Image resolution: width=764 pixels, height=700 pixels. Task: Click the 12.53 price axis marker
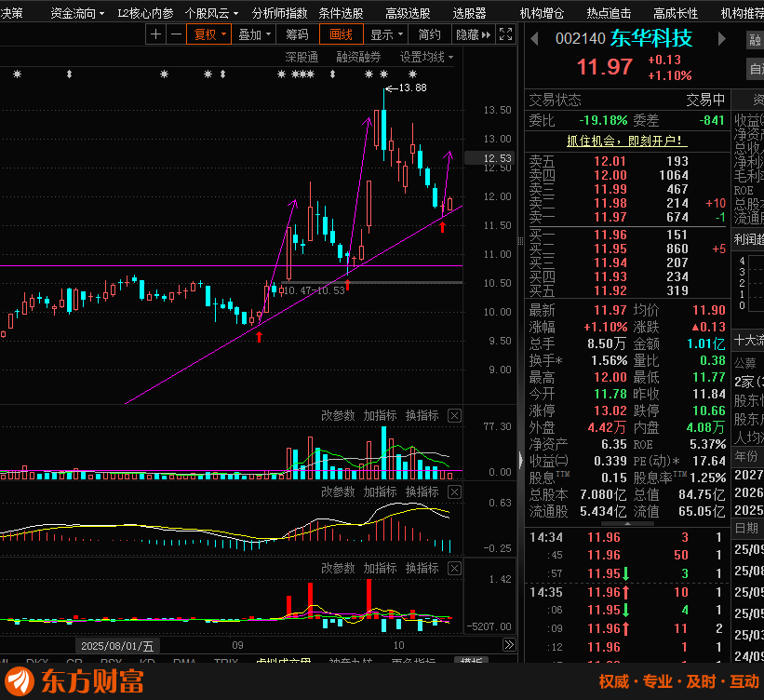[x=489, y=158]
